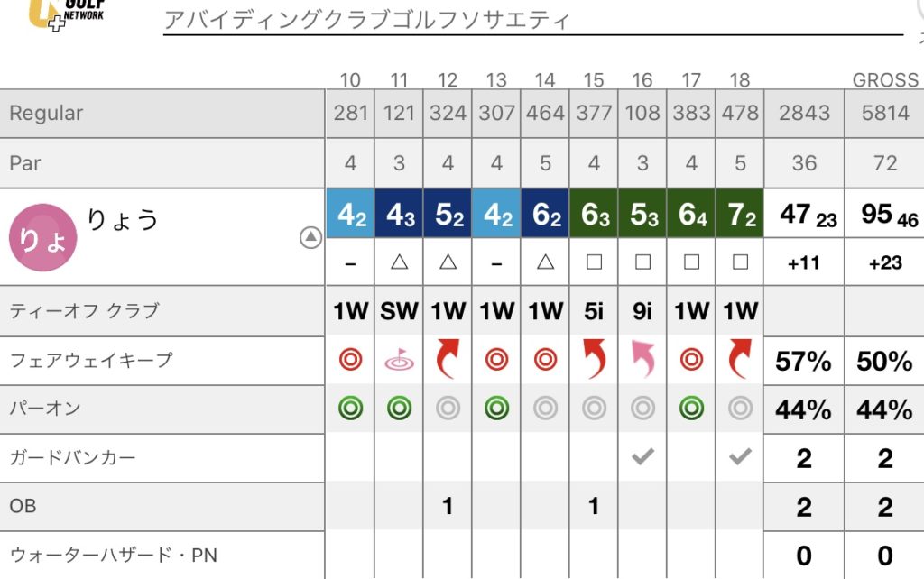Image resolution: width=924 pixels, height=579 pixels.
Task: Select hole 10 fairway keep target icon
Action: click(351, 359)
